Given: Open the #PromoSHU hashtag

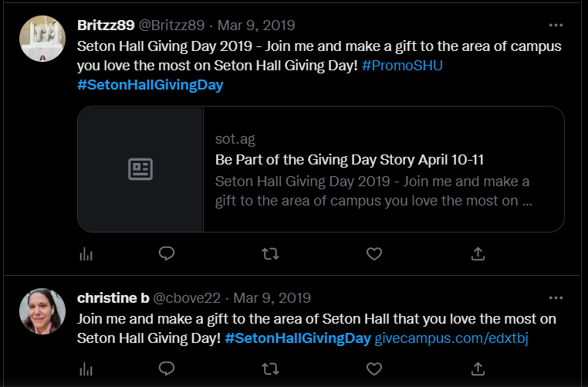Looking at the screenshot, I should click(x=402, y=66).
